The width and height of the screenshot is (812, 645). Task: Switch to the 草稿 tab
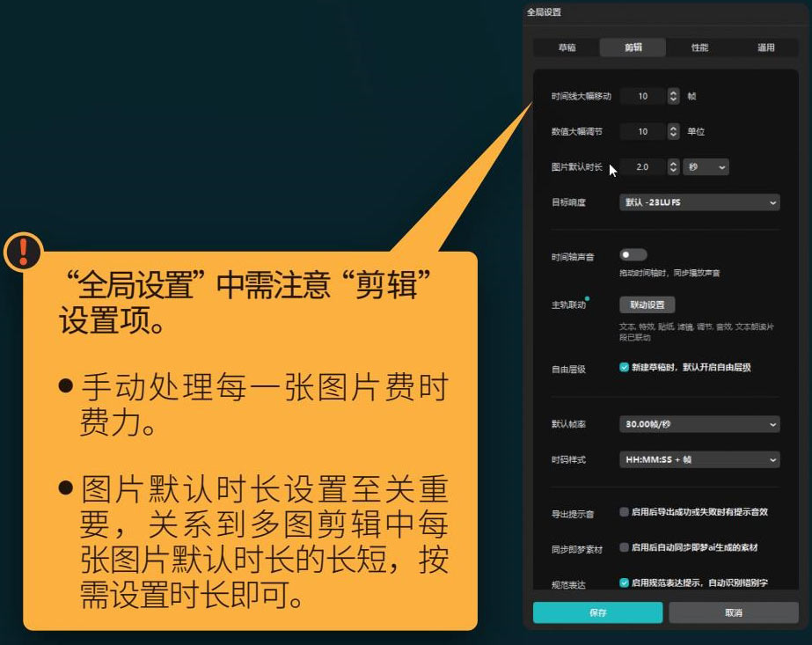click(567, 48)
